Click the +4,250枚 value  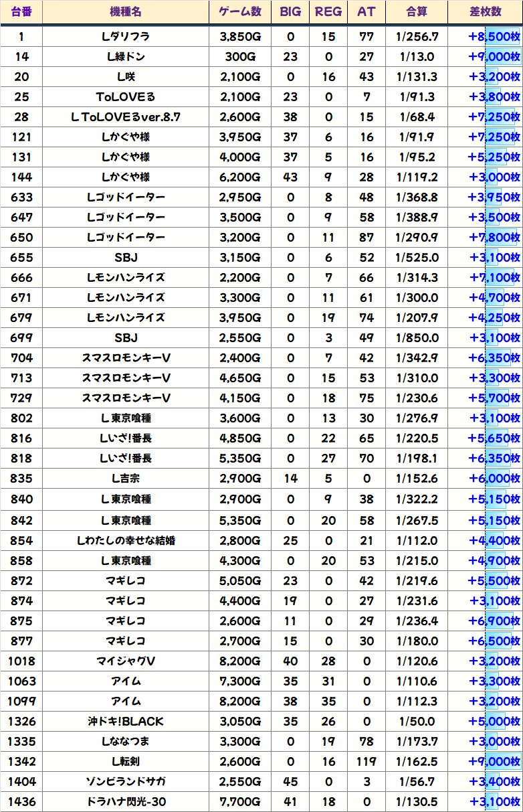point(494,318)
